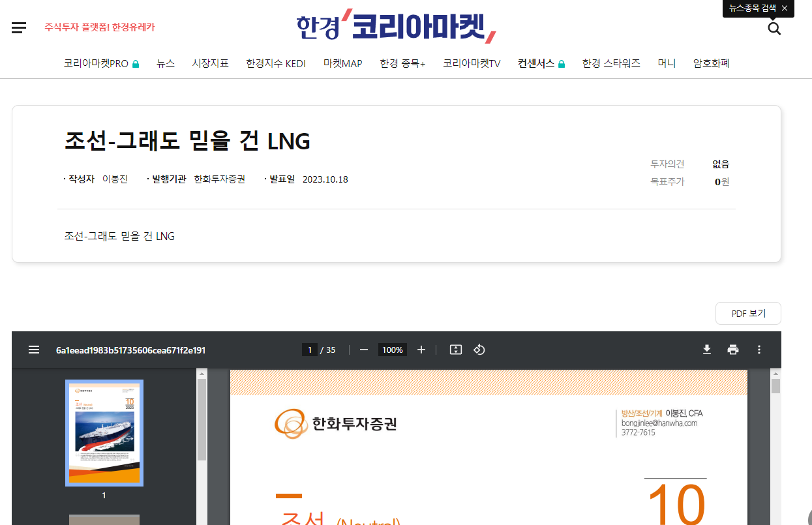The image size is (812, 525).
Task: Click the date 2023.10.18
Action: [x=325, y=179]
